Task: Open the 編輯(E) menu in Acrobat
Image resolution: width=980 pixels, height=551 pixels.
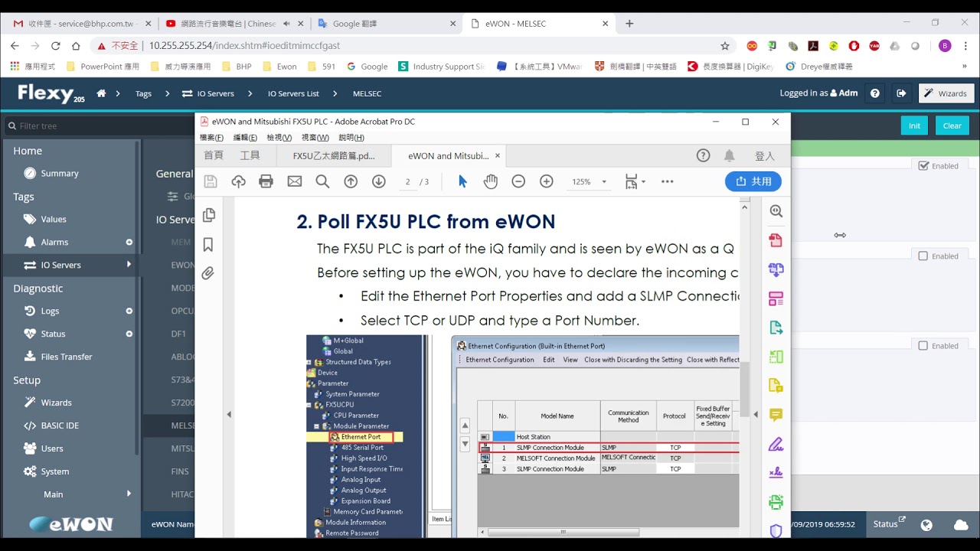Action: (x=245, y=138)
